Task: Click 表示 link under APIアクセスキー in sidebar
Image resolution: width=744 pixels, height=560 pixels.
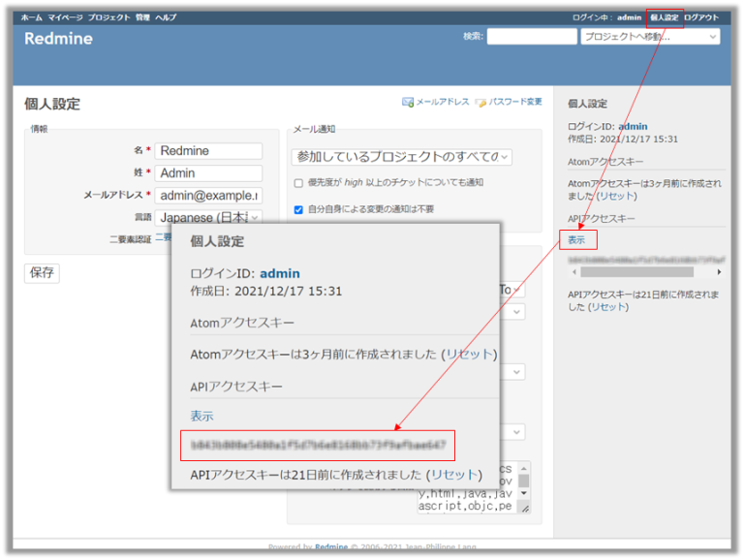Action: point(576,239)
